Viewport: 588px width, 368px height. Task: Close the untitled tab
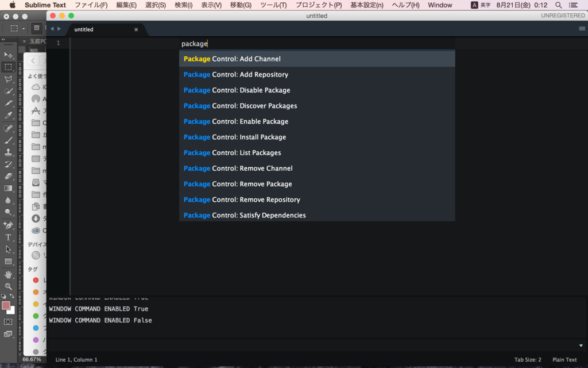(136, 30)
